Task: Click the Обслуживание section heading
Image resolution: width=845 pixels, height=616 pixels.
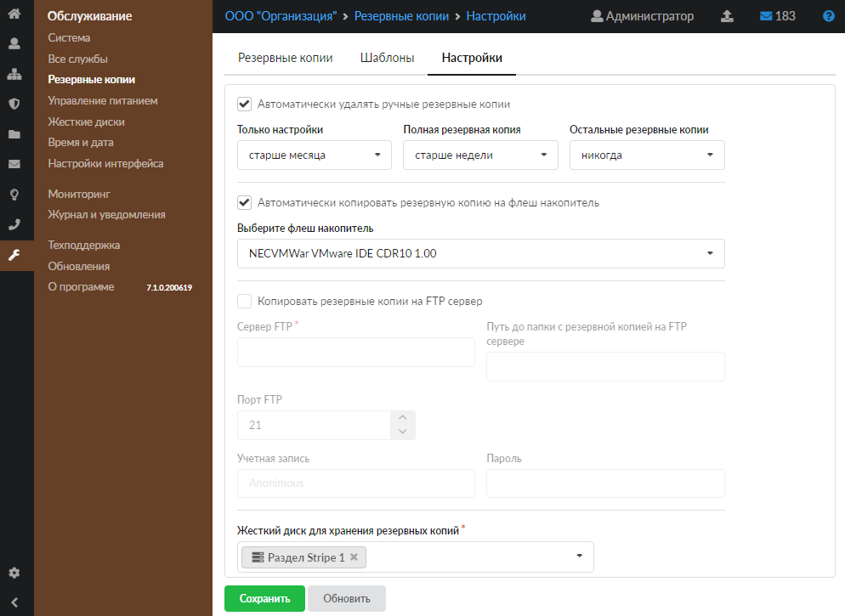Action: click(x=89, y=16)
